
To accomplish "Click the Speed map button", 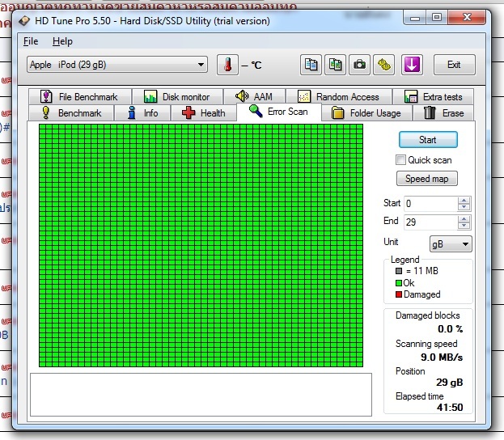I will point(427,179).
